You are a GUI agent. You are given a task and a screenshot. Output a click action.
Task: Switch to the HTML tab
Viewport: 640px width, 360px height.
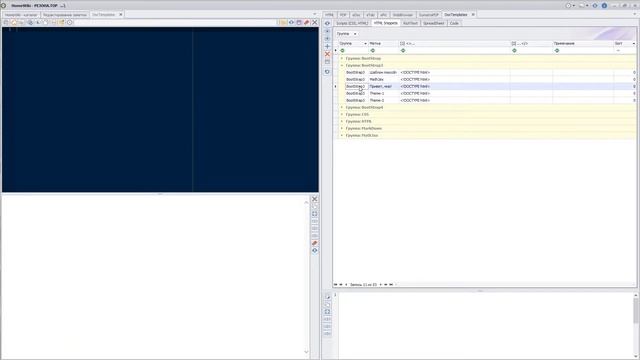[329, 15]
